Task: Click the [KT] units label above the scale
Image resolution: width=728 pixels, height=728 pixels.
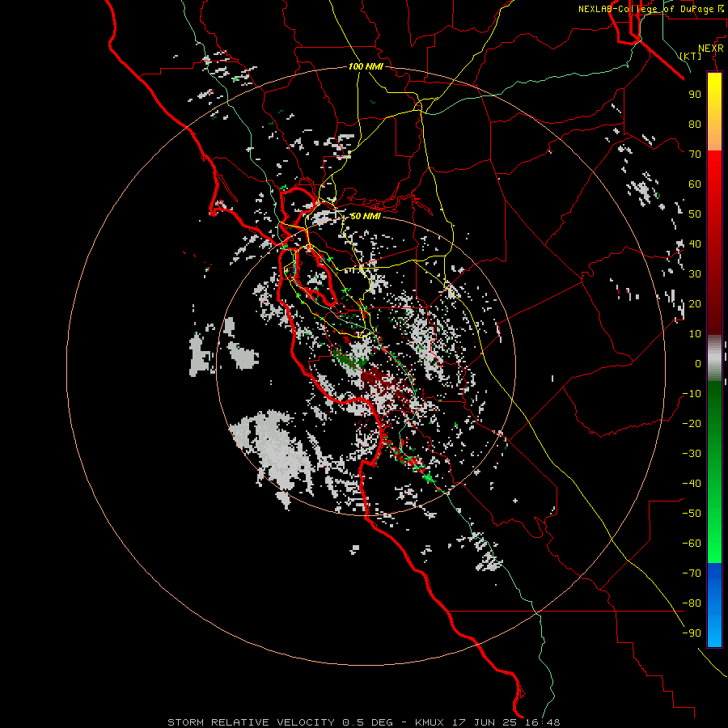Action: [x=691, y=56]
